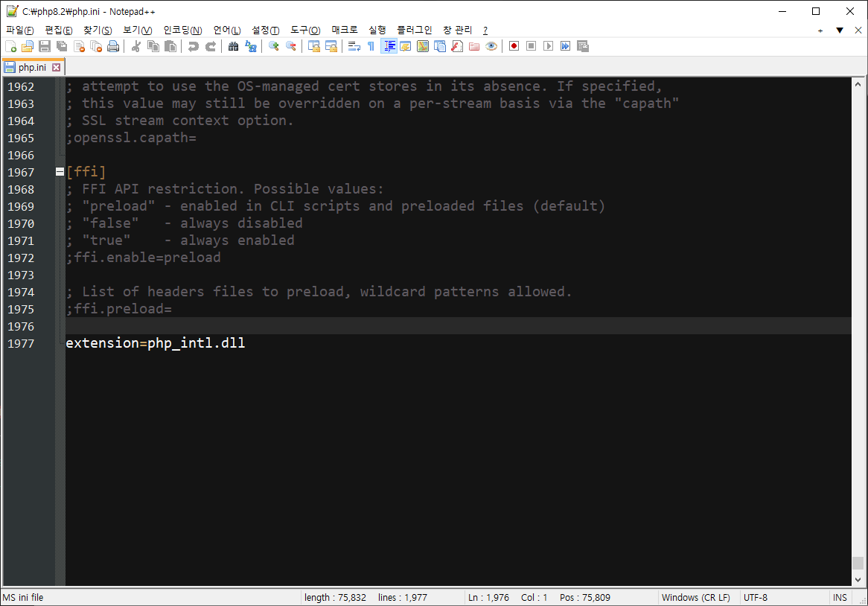
Task: Open the 플러그인 menu
Action: (414, 30)
